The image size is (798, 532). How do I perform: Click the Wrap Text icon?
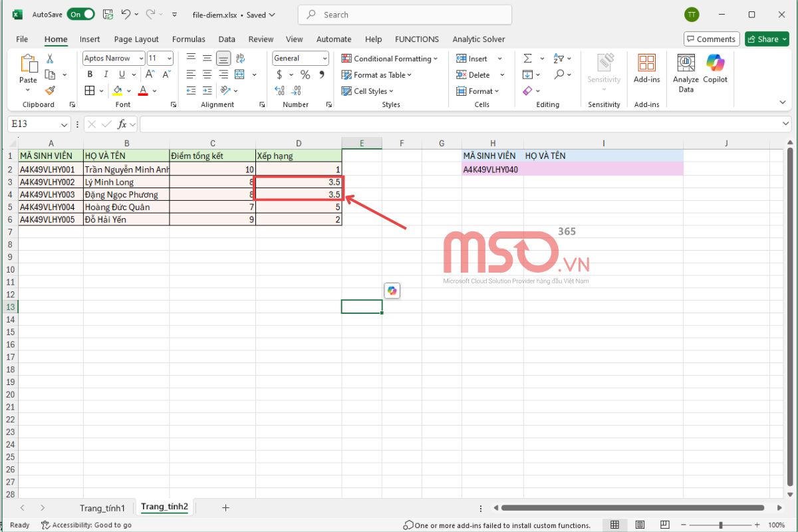pyautogui.click(x=240, y=58)
